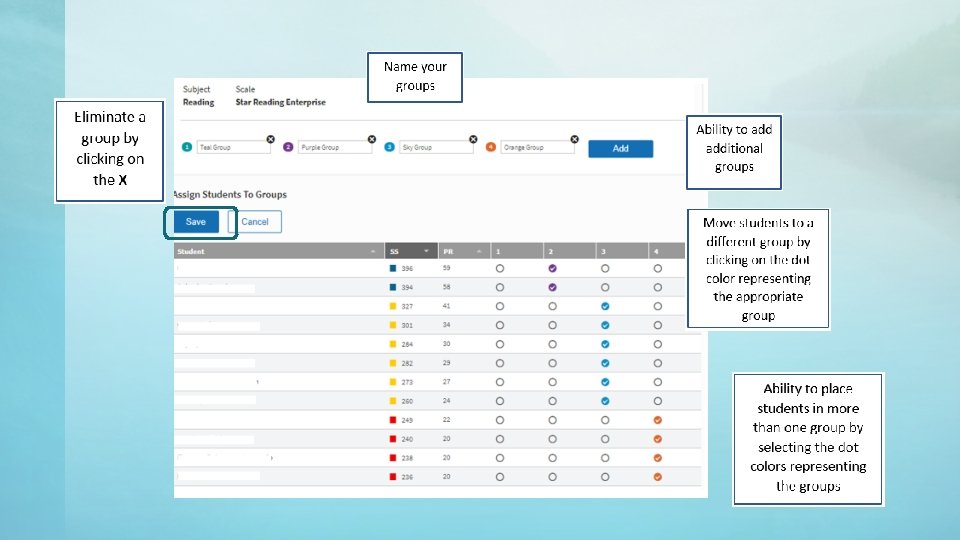This screenshot has width=960, height=540.
Task: Click the red benchmark square beside score 238
Action: 393,458
